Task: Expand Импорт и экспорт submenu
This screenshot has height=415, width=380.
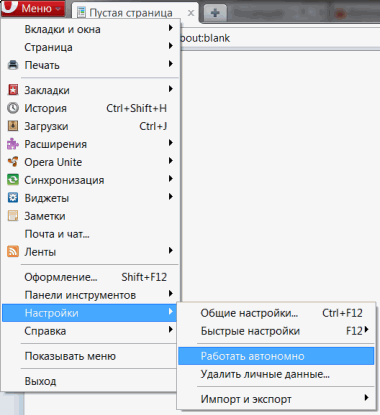Action: pyautogui.click(x=276, y=399)
